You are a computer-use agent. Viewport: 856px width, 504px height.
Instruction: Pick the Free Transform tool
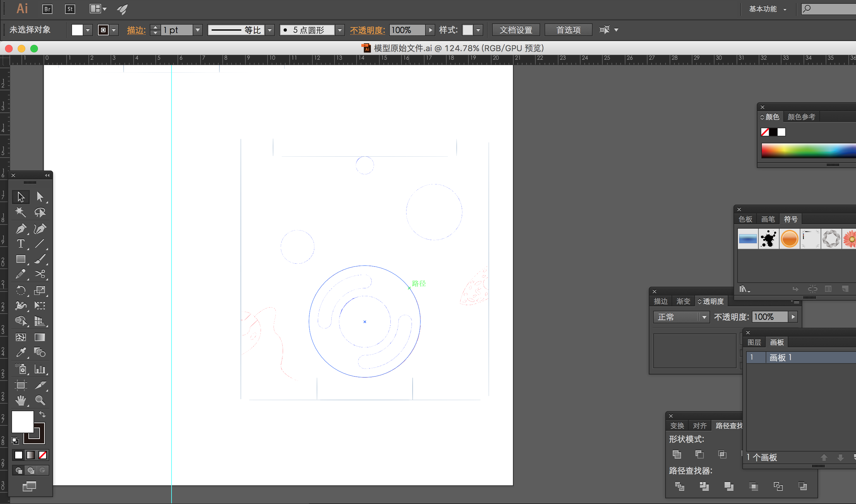tap(40, 305)
